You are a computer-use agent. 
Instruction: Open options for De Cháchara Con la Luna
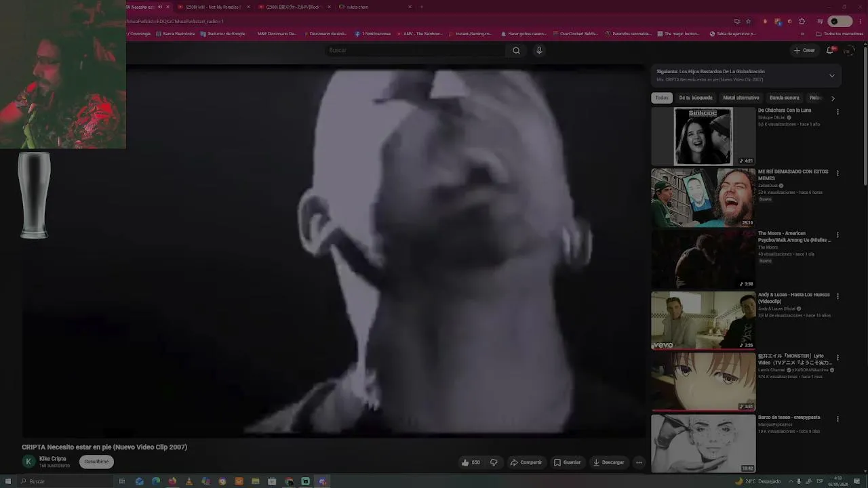point(837,112)
